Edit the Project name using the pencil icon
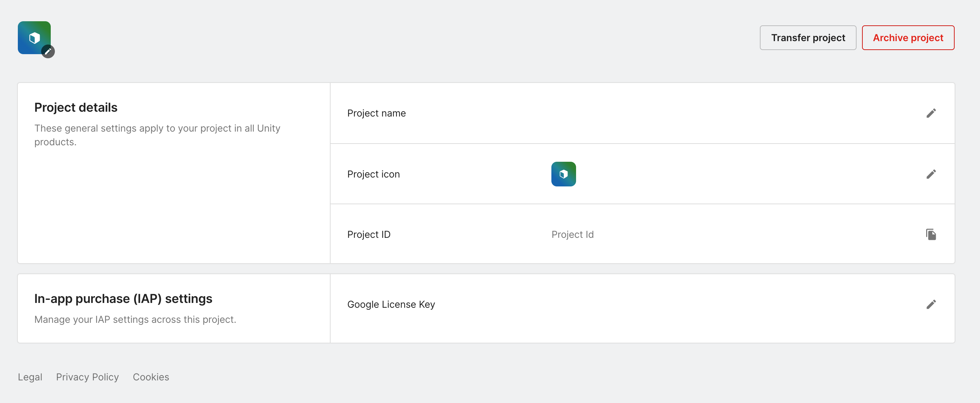The width and height of the screenshot is (980, 403). (932, 113)
